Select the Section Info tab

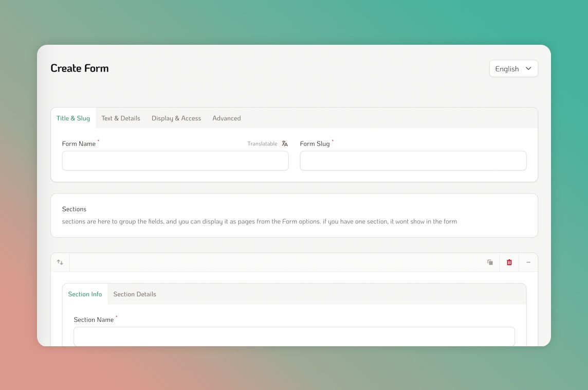(85, 294)
